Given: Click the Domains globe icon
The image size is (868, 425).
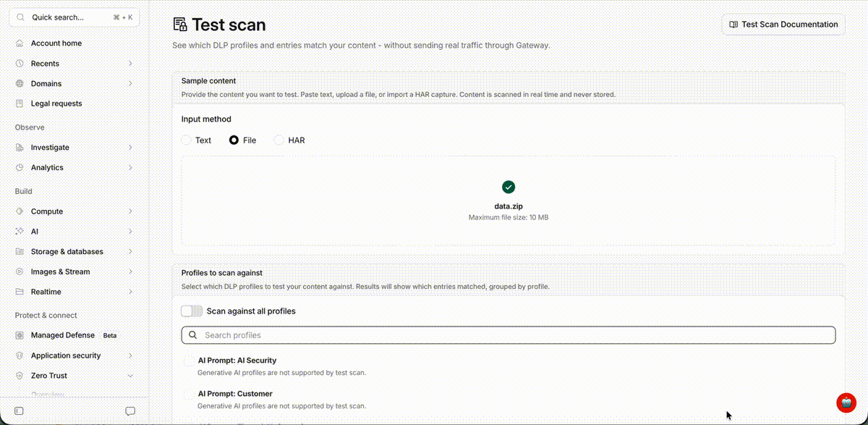Looking at the screenshot, I should pos(20,84).
